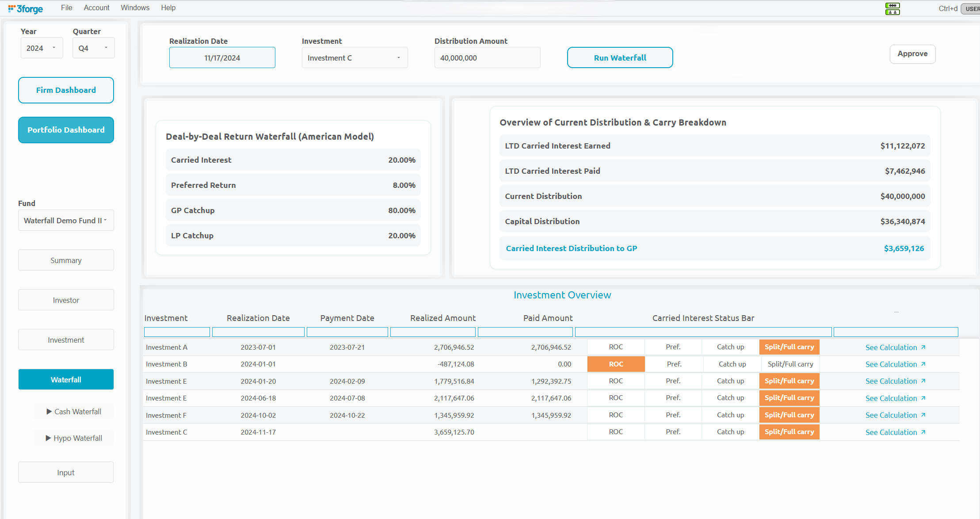Click the arrow icon beside Investment C's See Calculation

(x=923, y=432)
